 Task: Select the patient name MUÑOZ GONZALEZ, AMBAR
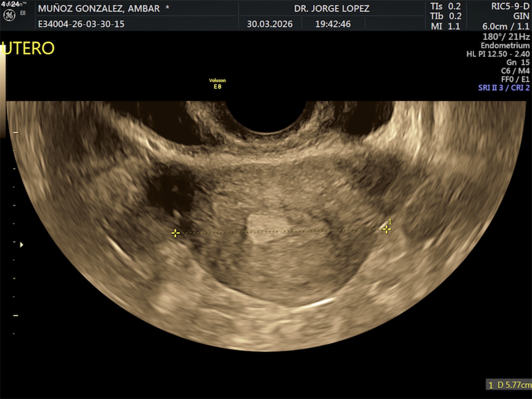point(99,8)
